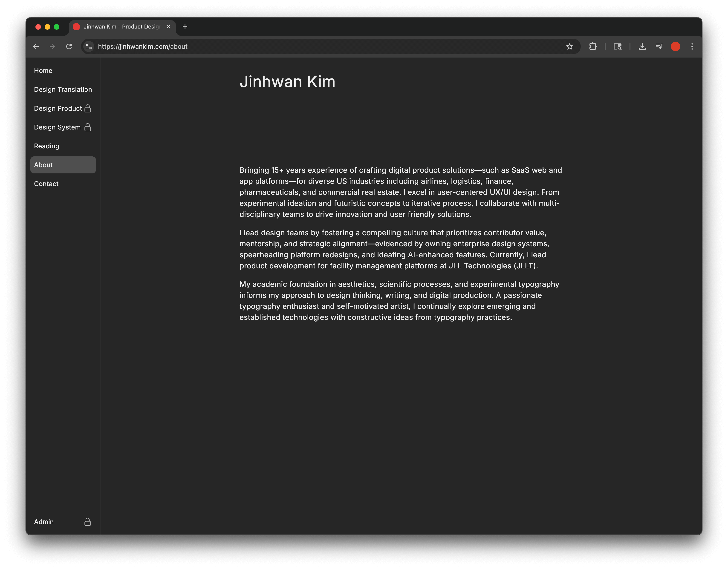Image resolution: width=728 pixels, height=569 pixels.
Task: Click the lock icon beside Design System
Action: click(88, 127)
